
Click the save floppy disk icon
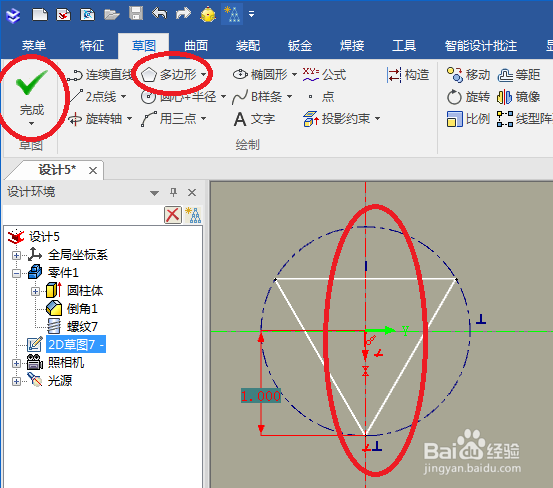(136, 14)
